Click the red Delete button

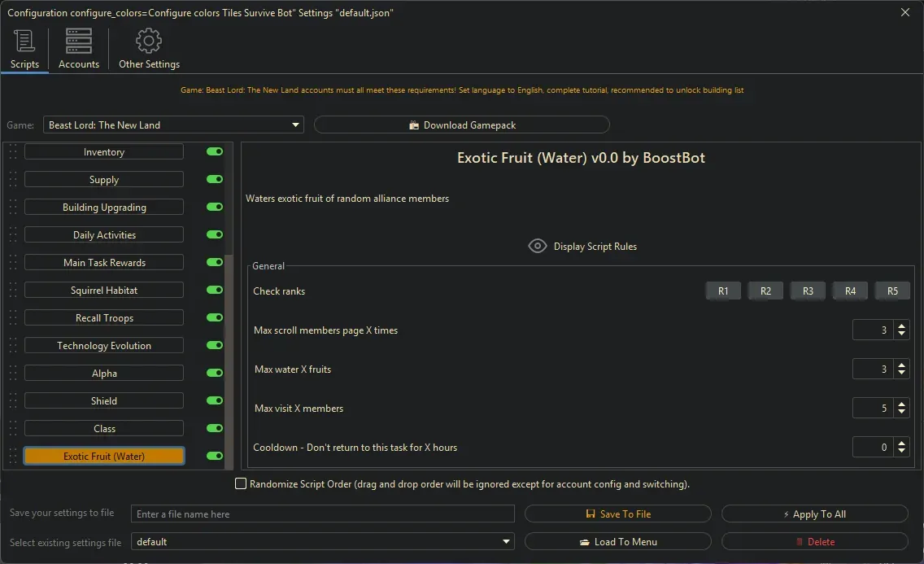[x=814, y=541]
